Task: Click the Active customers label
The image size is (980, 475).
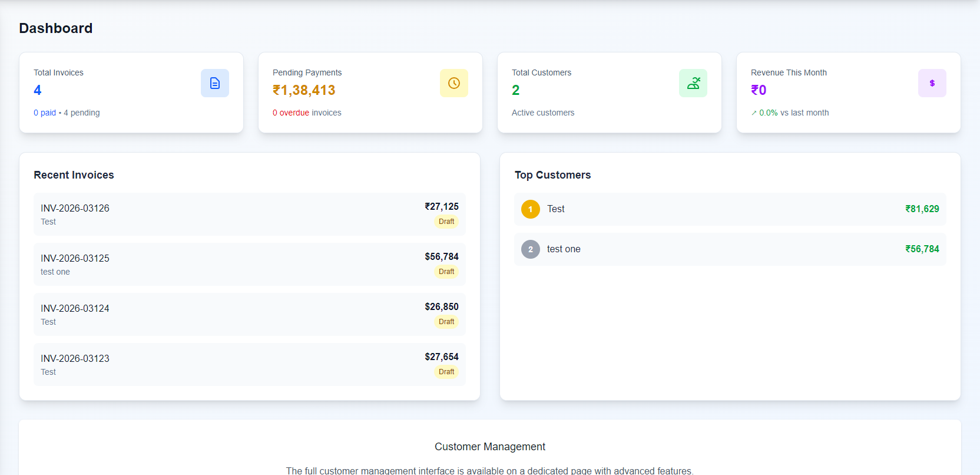Action: pos(543,113)
